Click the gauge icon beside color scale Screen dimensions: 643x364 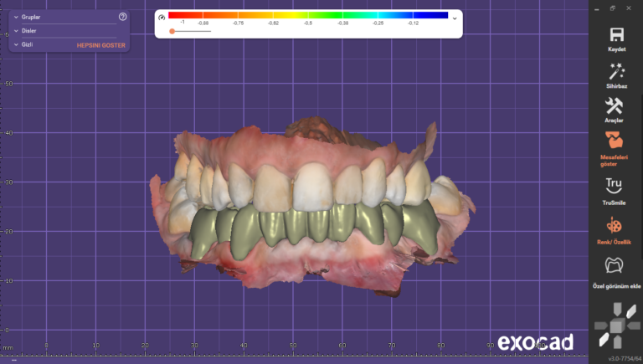click(161, 17)
